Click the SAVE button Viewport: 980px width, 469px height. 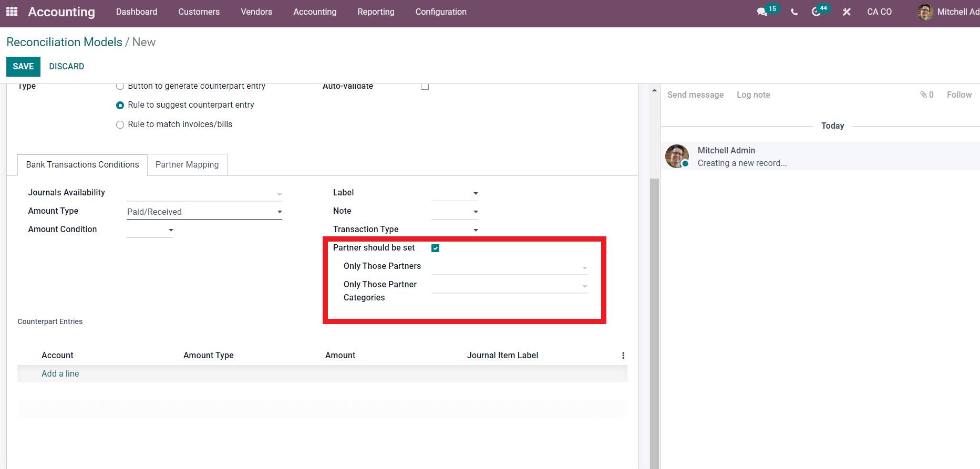(23, 67)
